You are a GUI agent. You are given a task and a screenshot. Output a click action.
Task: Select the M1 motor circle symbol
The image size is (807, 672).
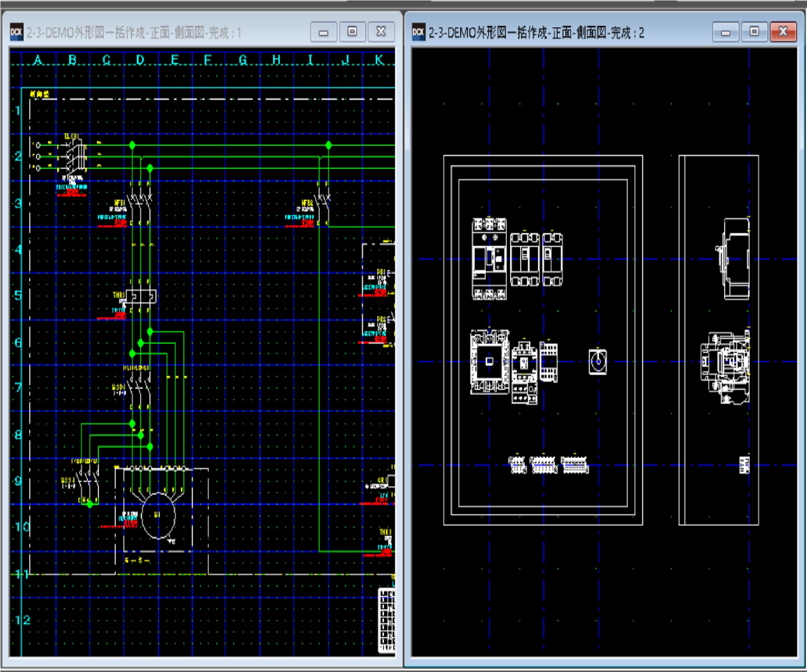click(x=158, y=516)
